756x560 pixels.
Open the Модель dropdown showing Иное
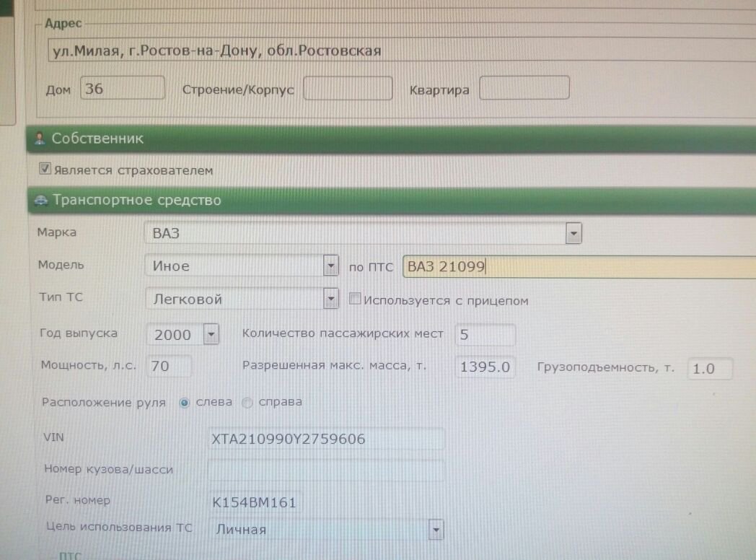point(330,266)
